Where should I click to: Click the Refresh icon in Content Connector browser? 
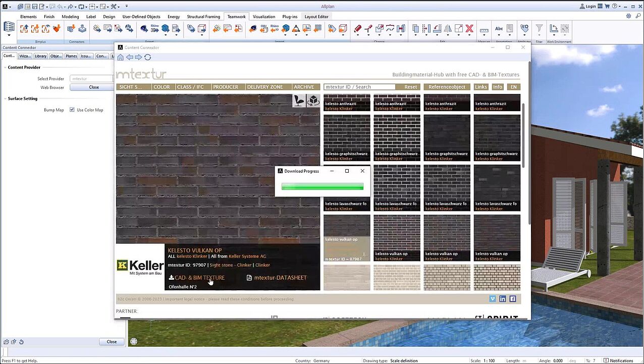(x=148, y=57)
